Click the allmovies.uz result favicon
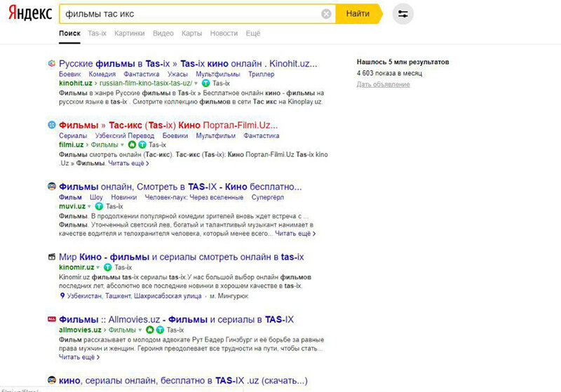The width and height of the screenshot is (561, 392). coord(52,319)
